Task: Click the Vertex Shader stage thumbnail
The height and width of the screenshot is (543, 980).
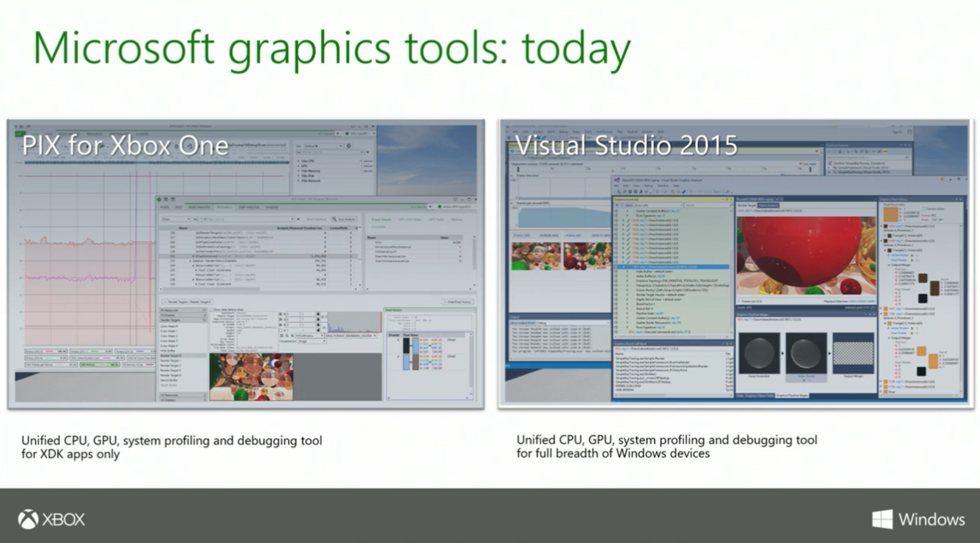Action: 806,354
